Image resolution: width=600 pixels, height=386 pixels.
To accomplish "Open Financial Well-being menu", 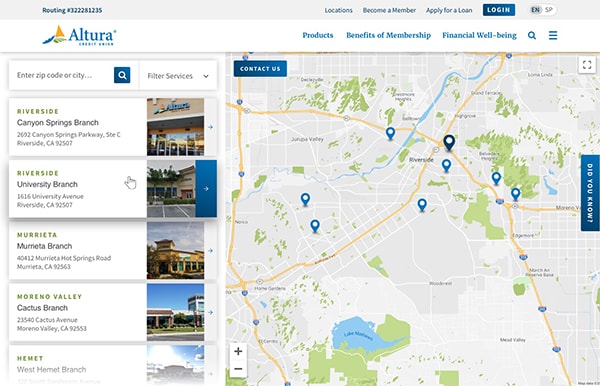I will click(479, 35).
